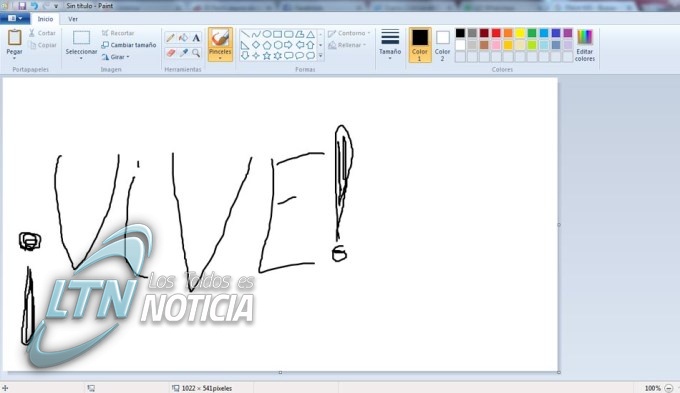
Task: Activate Color 1 selector
Action: click(x=420, y=45)
